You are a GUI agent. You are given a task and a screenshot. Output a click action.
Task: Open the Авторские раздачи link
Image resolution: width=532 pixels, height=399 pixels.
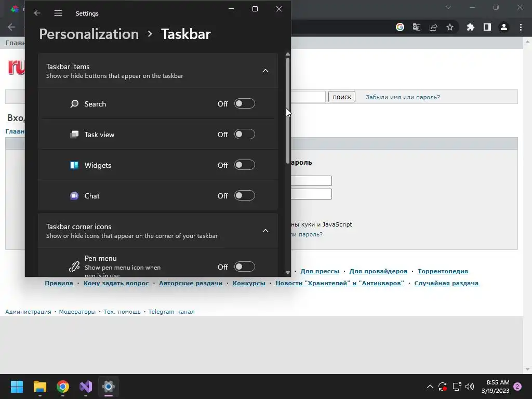[191, 283]
